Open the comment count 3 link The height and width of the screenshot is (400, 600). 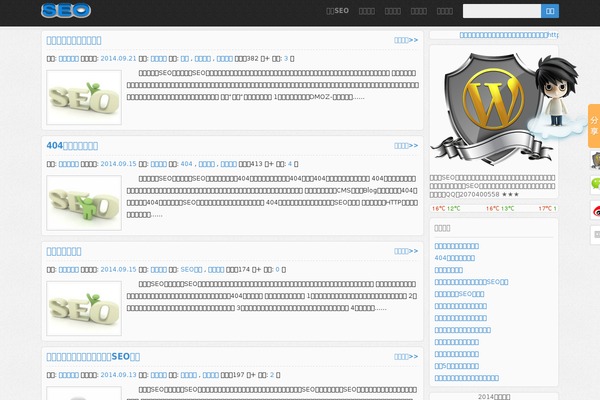pyautogui.click(x=286, y=59)
